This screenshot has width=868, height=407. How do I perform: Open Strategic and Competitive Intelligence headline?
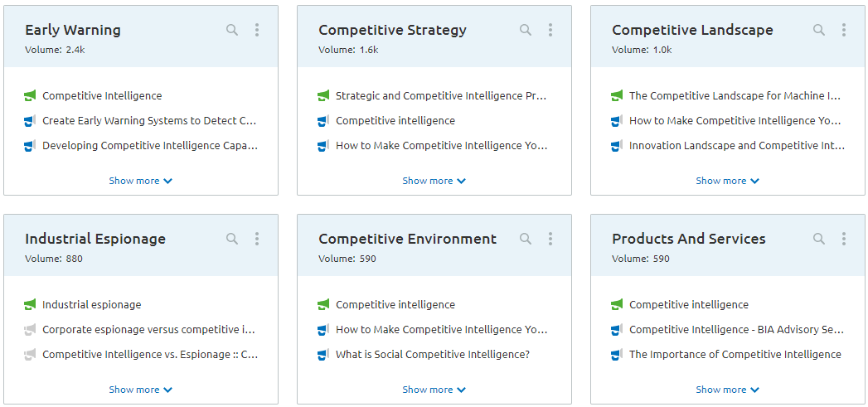(x=441, y=96)
